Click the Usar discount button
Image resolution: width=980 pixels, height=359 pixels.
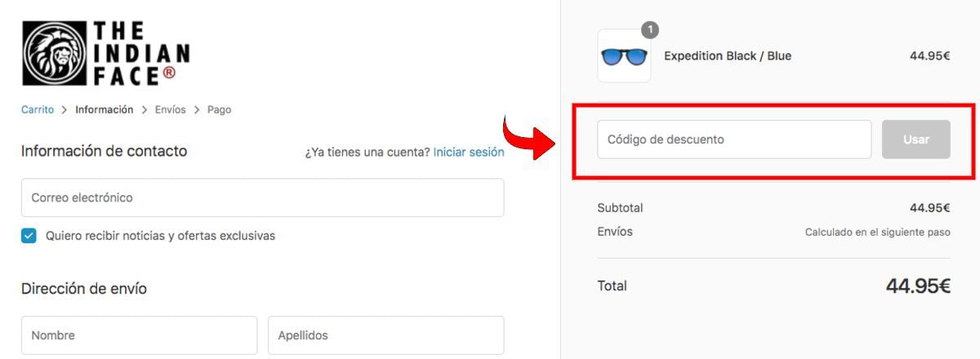coord(916,140)
